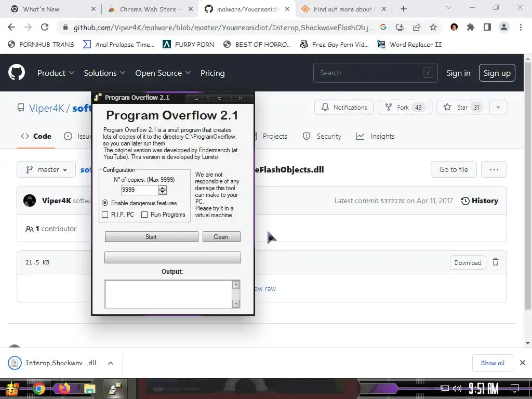Expand the Solutions menu
The width and height of the screenshot is (532, 399).
pyautogui.click(x=104, y=73)
